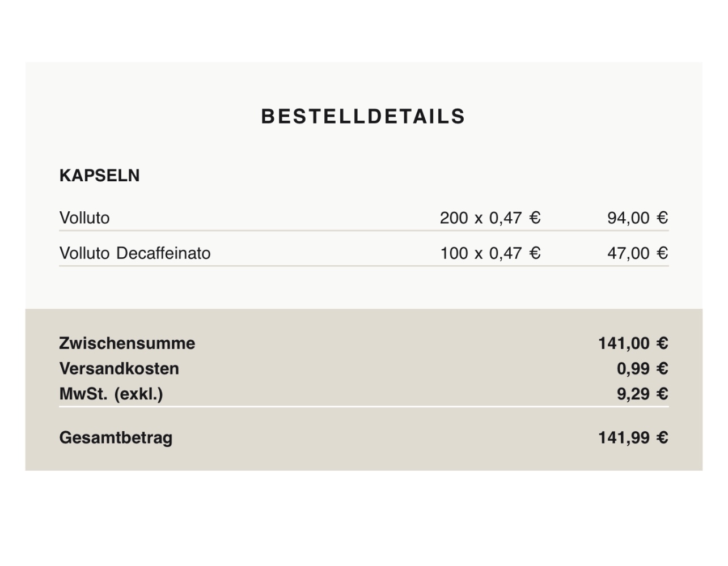Click the 100 x 0,47 € quantity
The width and height of the screenshot is (728, 566).
(x=490, y=253)
